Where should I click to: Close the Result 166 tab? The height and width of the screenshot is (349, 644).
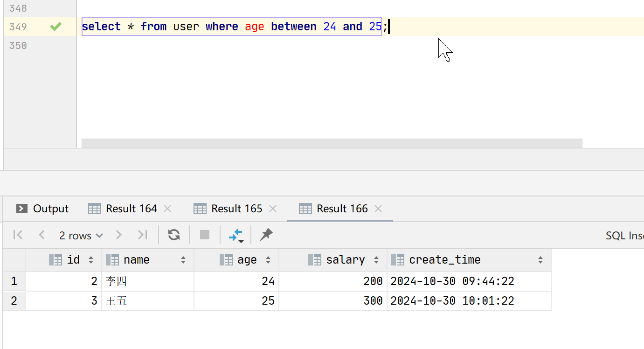pyautogui.click(x=378, y=209)
